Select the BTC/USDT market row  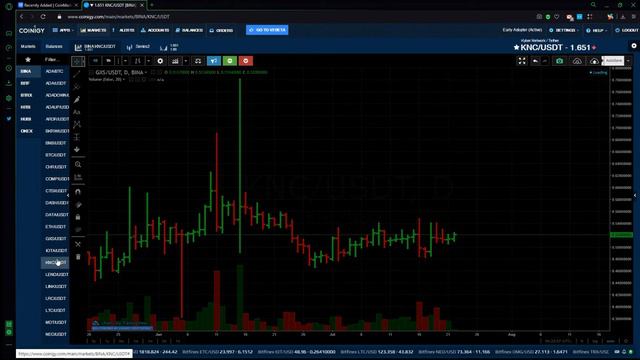55,155
